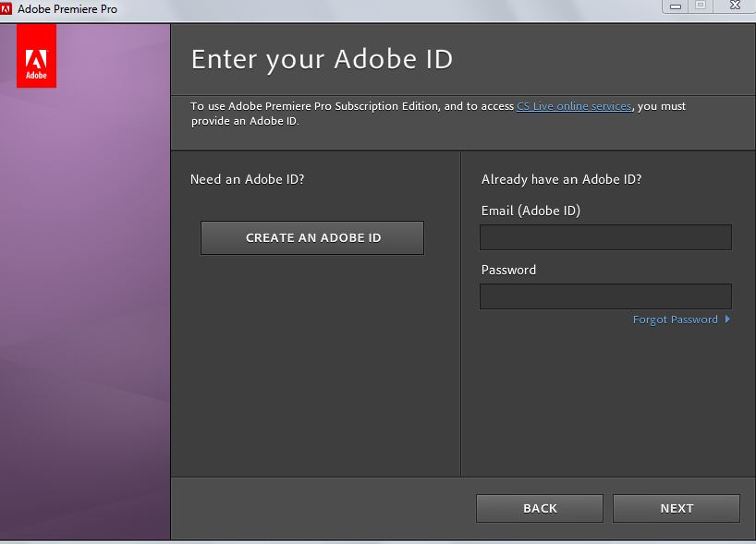Image resolution: width=756 pixels, height=544 pixels.
Task: Open the CS Live online services link
Action: pos(574,106)
